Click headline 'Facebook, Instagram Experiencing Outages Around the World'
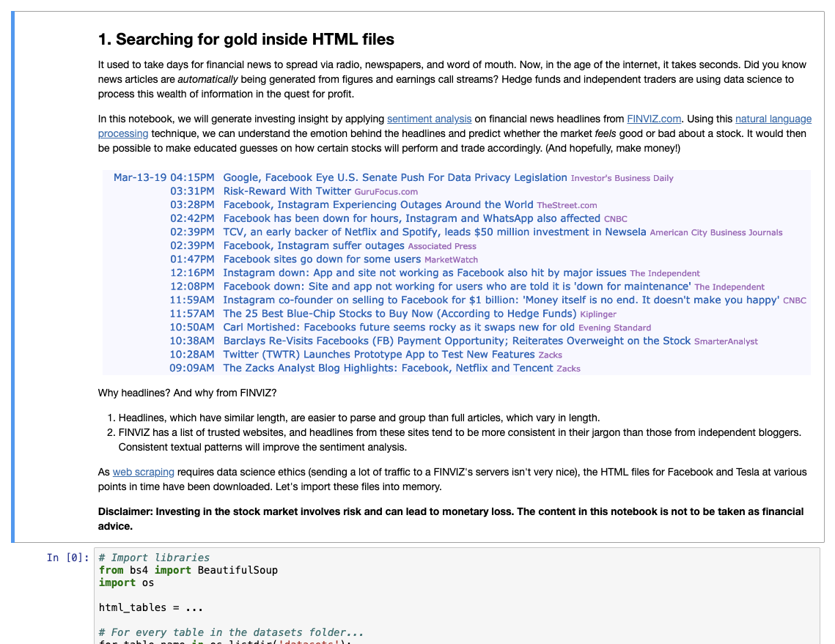 (x=378, y=205)
